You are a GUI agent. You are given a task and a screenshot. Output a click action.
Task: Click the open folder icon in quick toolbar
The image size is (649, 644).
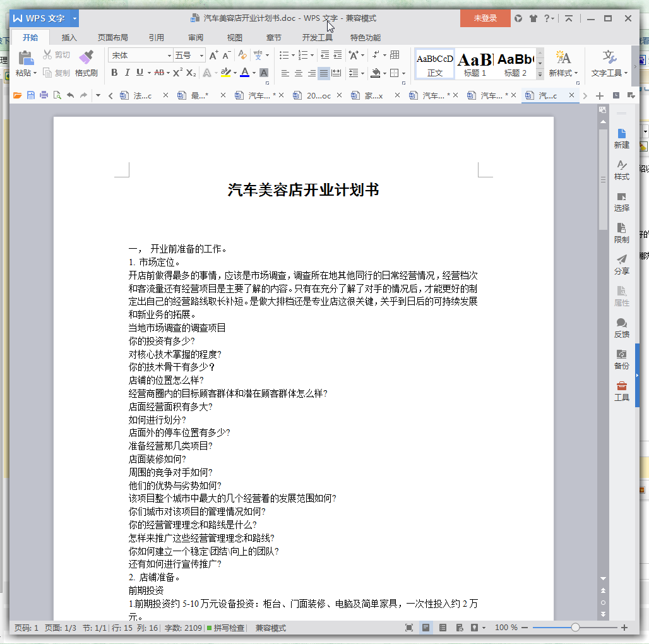tap(18, 95)
